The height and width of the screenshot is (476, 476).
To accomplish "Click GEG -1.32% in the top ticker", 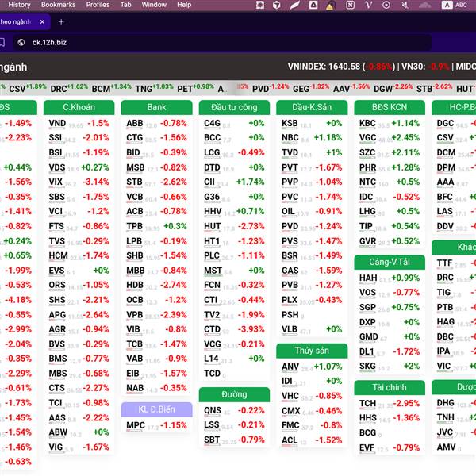I will [x=311, y=88].
